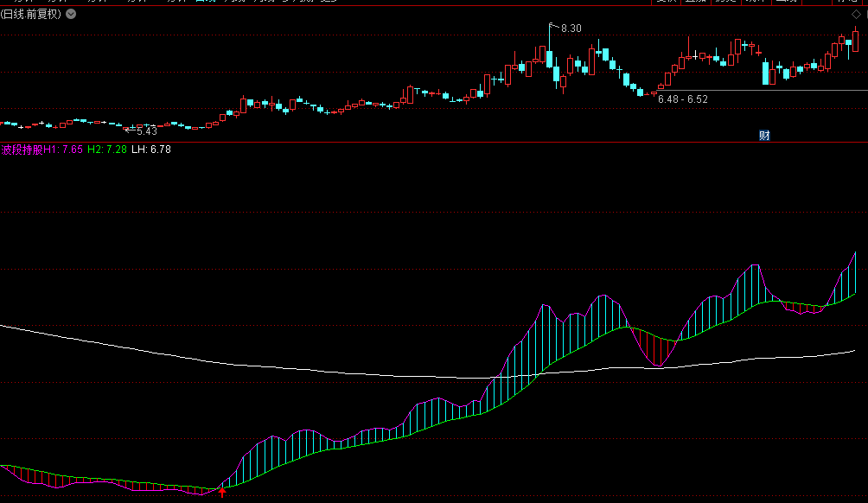The width and height of the screenshot is (868, 503).
Task: Click the 财 financial event marker
Action: click(764, 135)
